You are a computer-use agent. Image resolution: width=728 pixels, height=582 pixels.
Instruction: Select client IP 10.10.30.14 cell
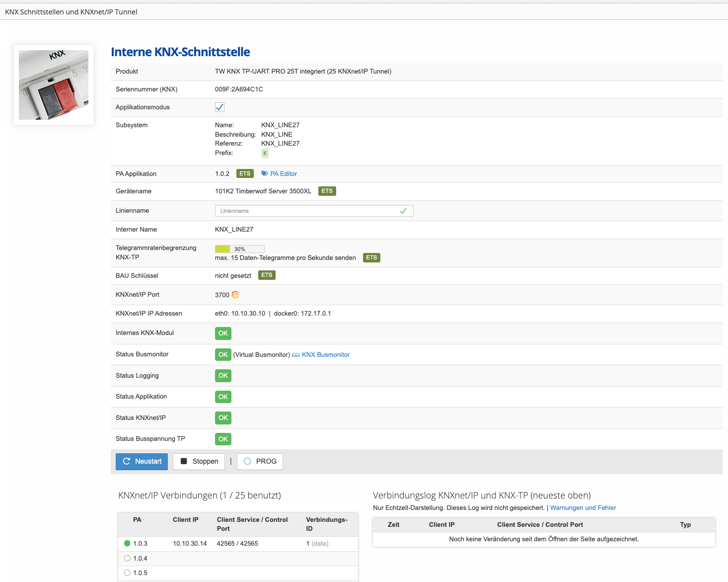point(190,543)
